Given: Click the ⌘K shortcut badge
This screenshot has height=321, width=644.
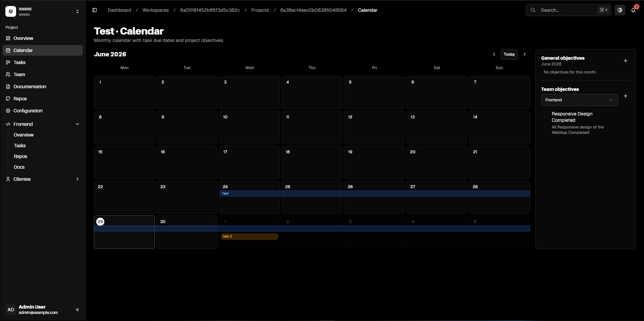Looking at the screenshot, I should coord(604,10).
